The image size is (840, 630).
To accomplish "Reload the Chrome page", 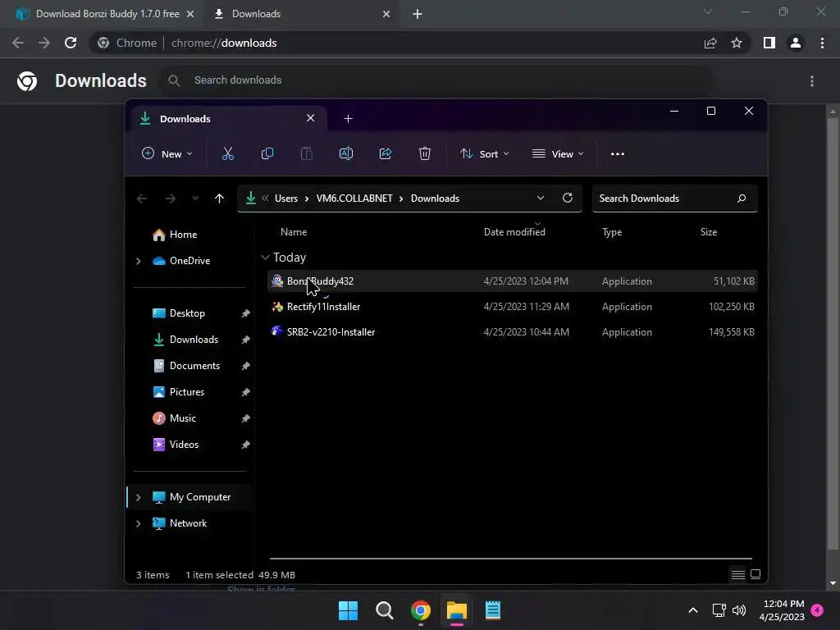I will pyautogui.click(x=71, y=43).
